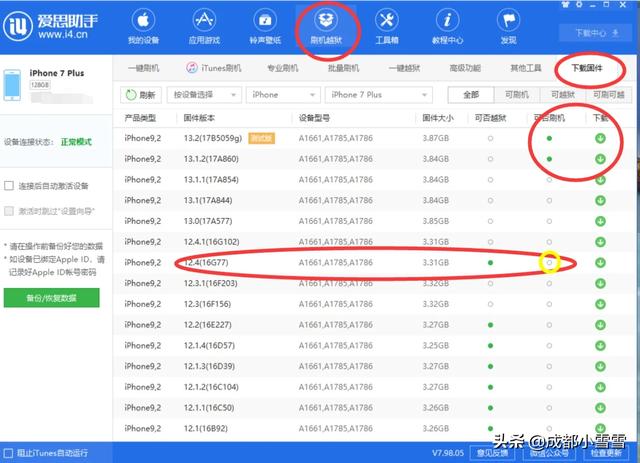640x463 pixels.
Task: Switch to the iTunes刷机 tab
Action: tap(213, 68)
